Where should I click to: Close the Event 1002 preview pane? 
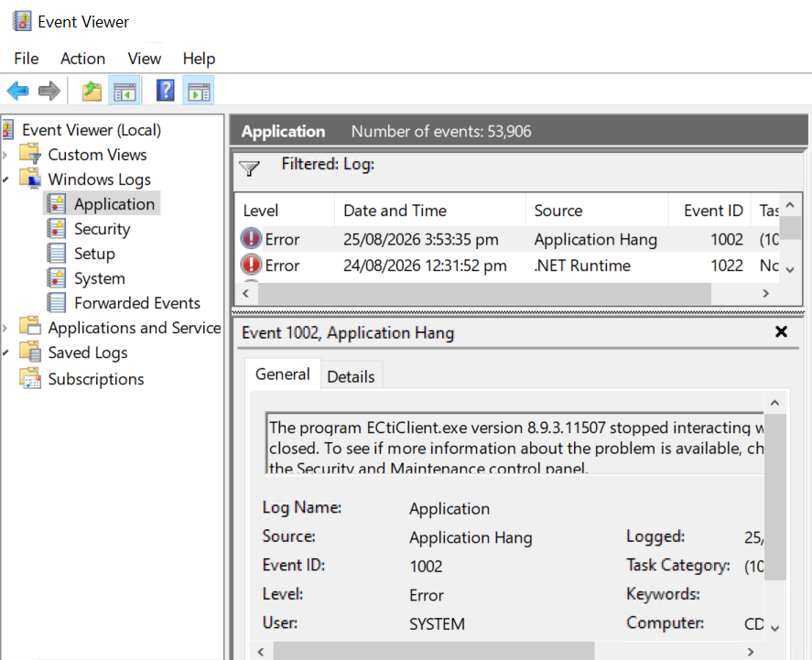click(781, 331)
